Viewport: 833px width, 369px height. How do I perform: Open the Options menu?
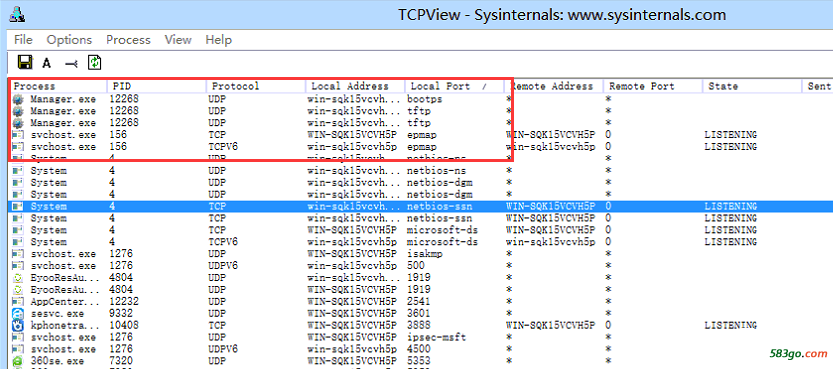69,40
